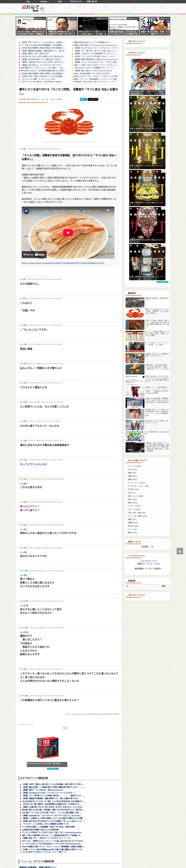Open the featured card with 122コメント badge

click(124, 26)
